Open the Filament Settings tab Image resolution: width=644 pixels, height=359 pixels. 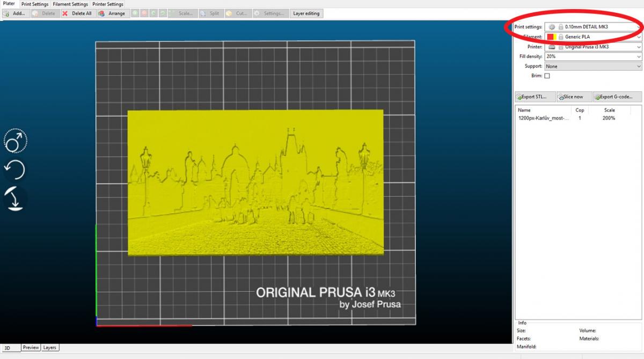70,4
